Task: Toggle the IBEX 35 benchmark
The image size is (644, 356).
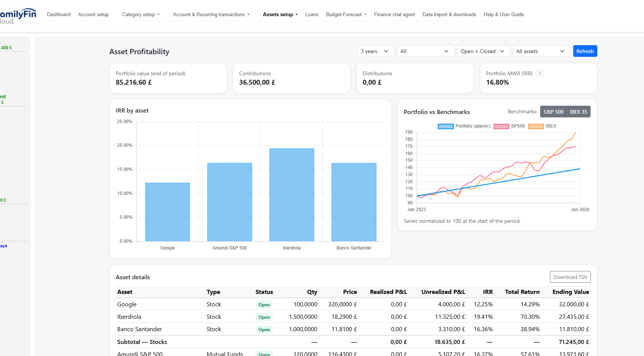Action: 579,112
